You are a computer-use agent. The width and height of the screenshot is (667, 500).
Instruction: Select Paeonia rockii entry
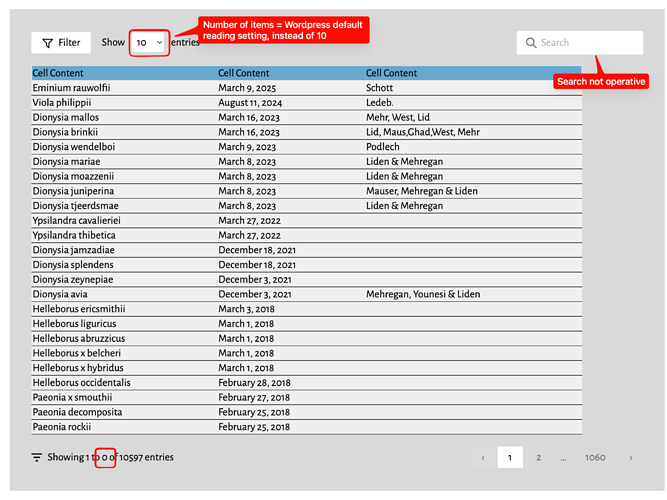point(62,427)
